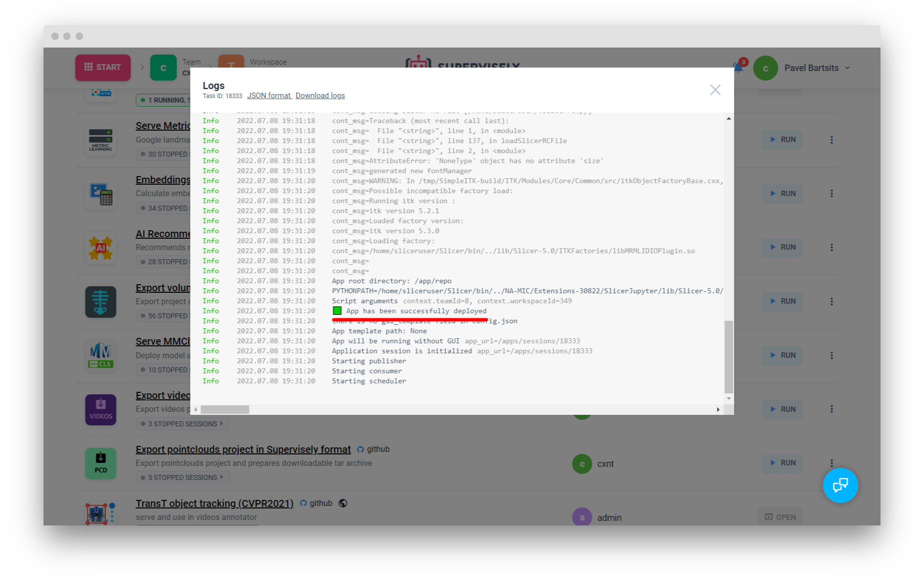924x588 pixels.
Task: Open the support chat bubble
Action: tap(840, 485)
